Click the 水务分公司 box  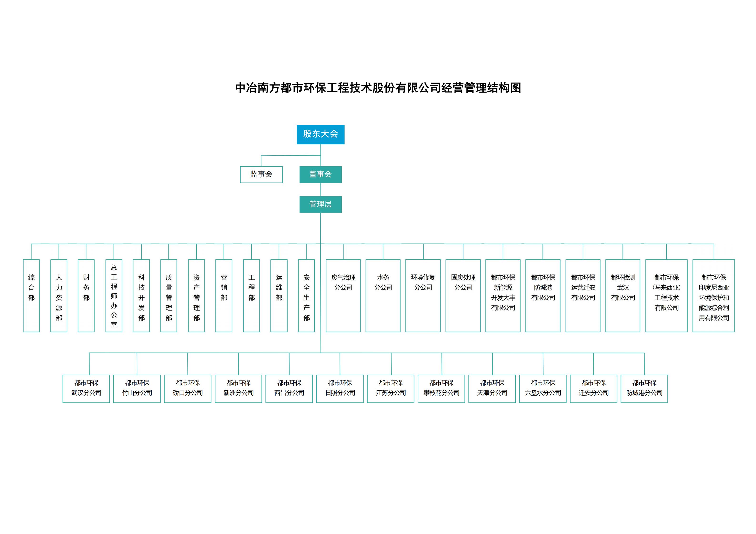coord(383,295)
